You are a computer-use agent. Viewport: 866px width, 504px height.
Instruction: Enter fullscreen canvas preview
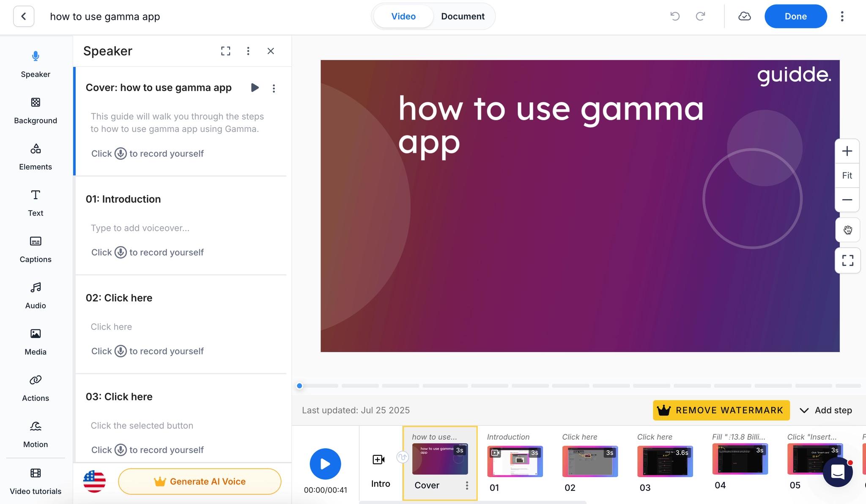click(x=847, y=260)
